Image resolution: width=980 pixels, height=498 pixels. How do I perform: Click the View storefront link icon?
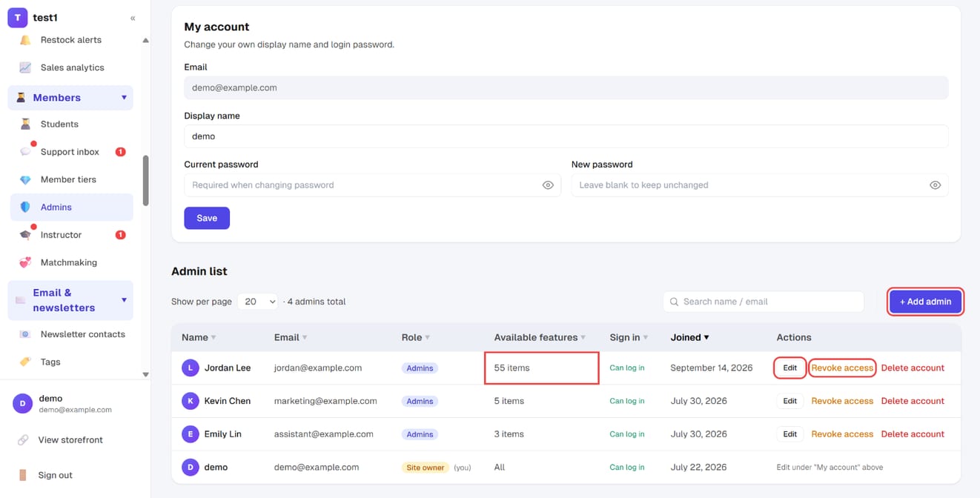coord(22,440)
